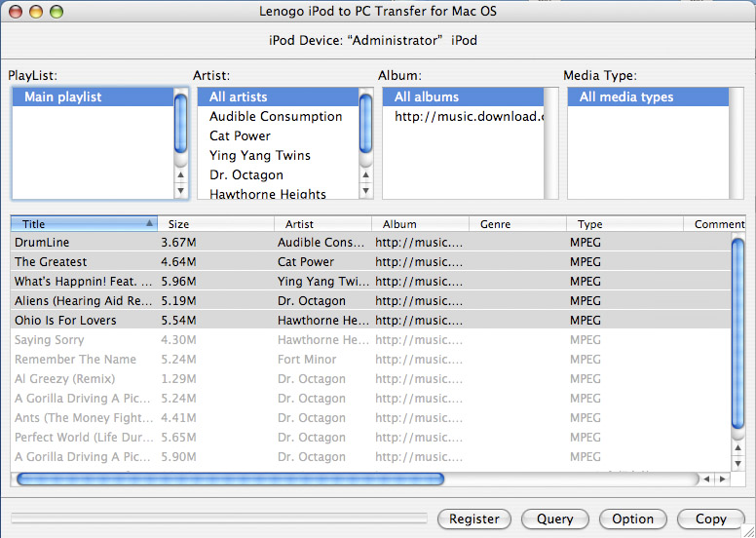The height and width of the screenshot is (538, 756).
Task: Click the Register button
Action: pyautogui.click(x=473, y=519)
